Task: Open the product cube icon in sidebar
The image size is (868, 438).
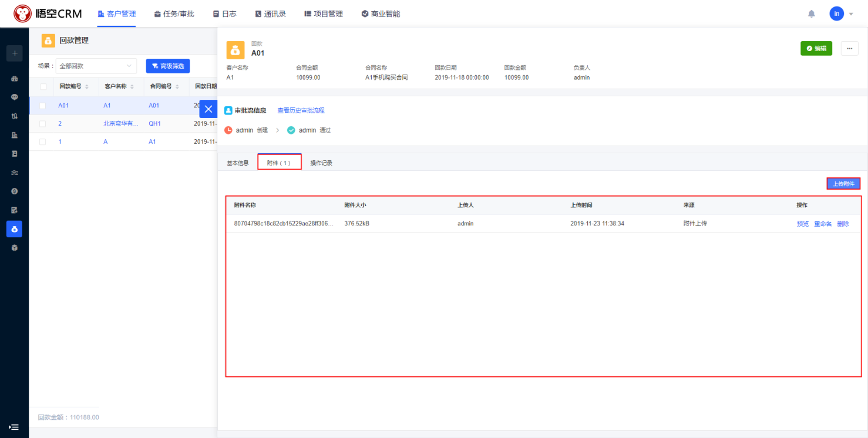Action: coord(14,248)
